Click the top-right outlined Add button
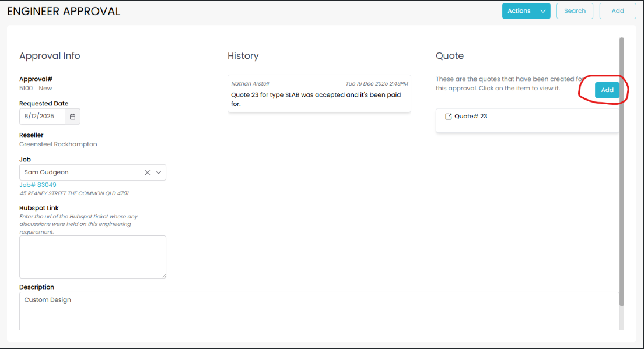Screen dimensions: 644x349 point(617,11)
